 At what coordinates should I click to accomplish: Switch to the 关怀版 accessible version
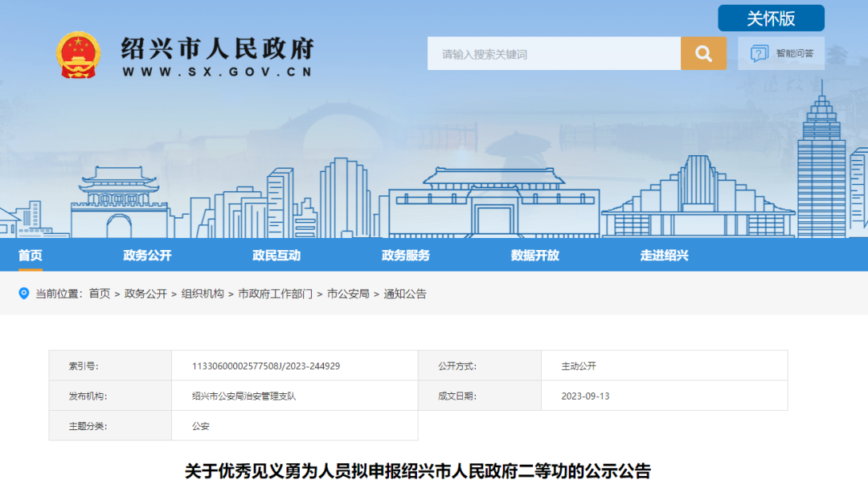tap(770, 18)
